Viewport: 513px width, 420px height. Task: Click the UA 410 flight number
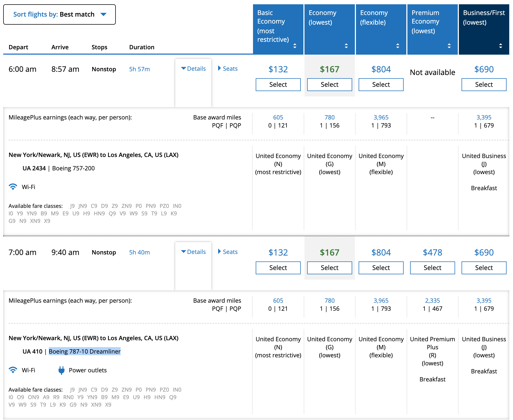coord(32,351)
